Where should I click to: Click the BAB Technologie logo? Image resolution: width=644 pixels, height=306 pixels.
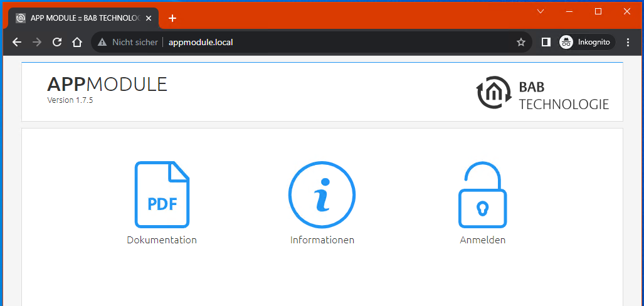pos(542,93)
